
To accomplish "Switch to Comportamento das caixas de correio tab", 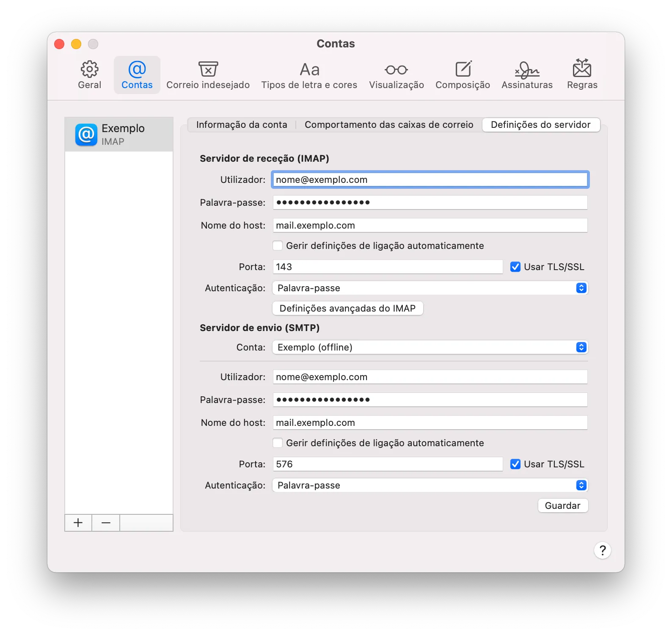I will (389, 124).
